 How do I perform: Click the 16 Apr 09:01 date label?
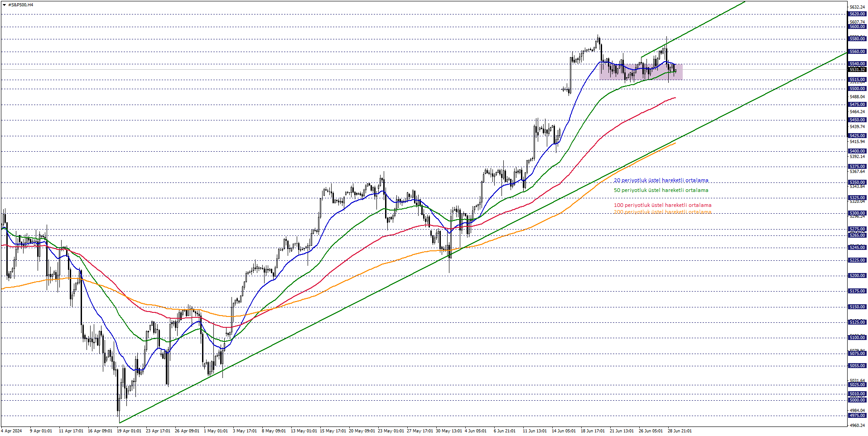pos(100,431)
